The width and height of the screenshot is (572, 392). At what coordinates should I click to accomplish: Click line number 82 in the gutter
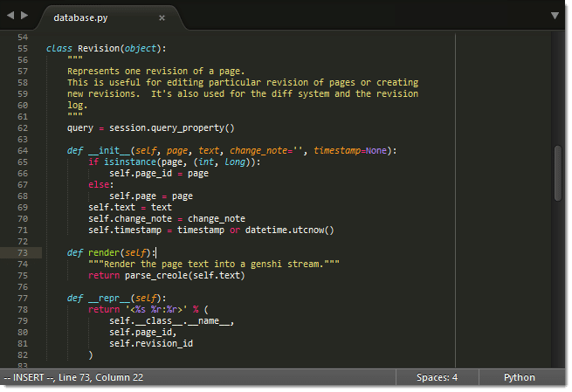[x=23, y=354]
